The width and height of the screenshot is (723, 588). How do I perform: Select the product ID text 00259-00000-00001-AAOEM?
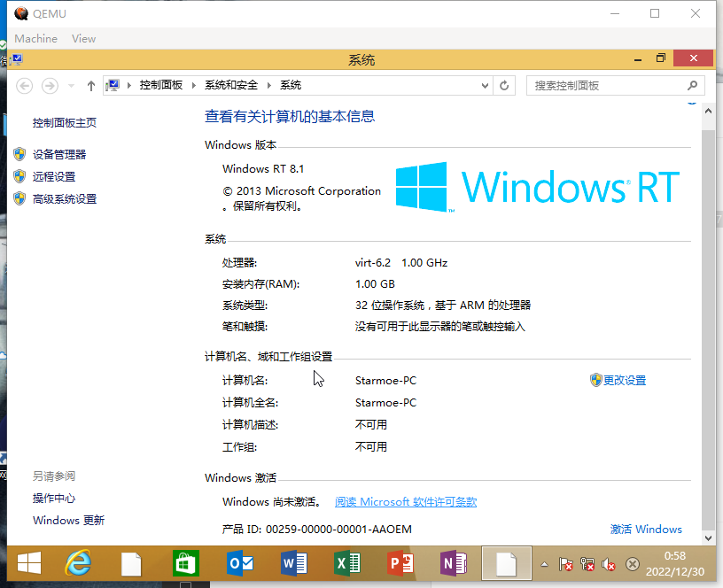pyautogui.click(x=338, y=530)
